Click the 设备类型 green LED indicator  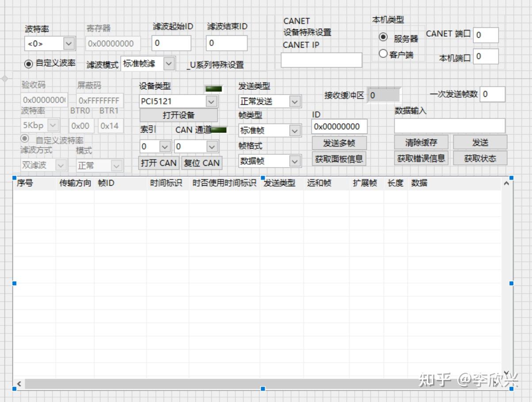tap(214, 88)
